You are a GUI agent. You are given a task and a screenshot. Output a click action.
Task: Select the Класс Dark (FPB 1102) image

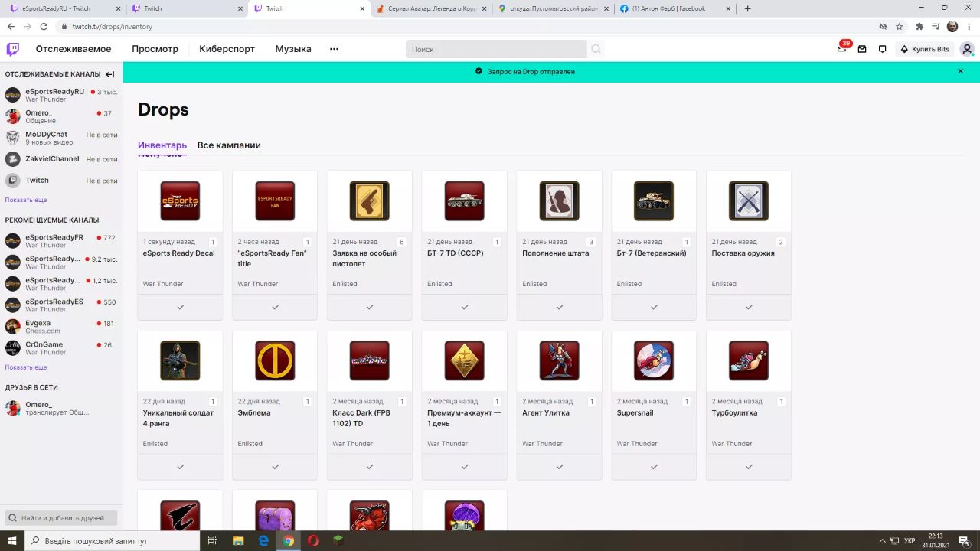(370, 360)
